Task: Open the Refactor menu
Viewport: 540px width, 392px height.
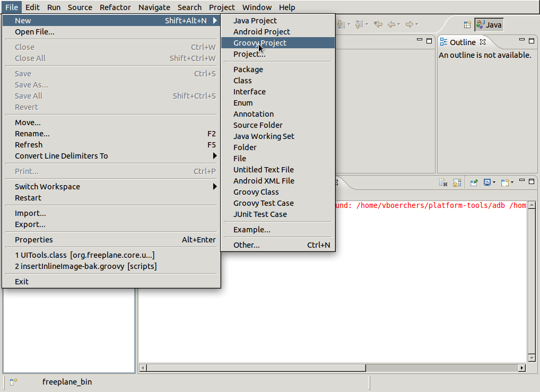Action: pos(115,7)
